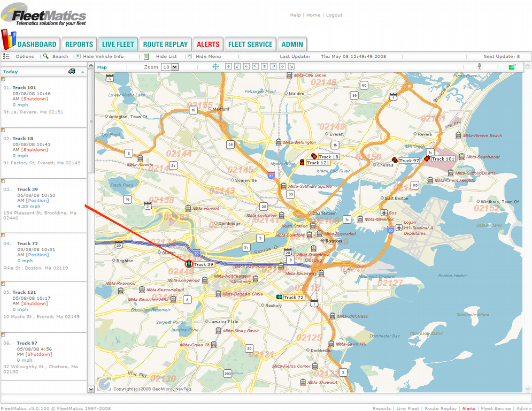The width and height of the screenshot is (532, 411).
Task: Click the list icon beside Options
Action: pos(6,56)
